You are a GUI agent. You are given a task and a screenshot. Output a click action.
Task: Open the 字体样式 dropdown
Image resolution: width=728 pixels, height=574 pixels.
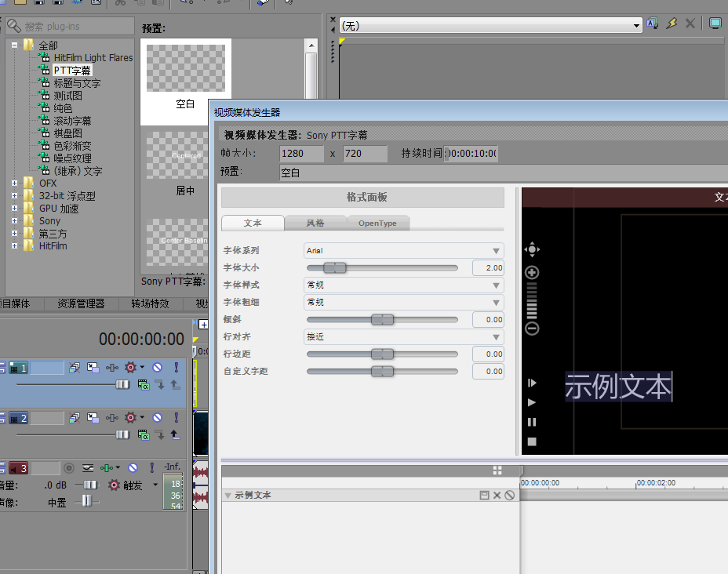(x=403, y=285)
